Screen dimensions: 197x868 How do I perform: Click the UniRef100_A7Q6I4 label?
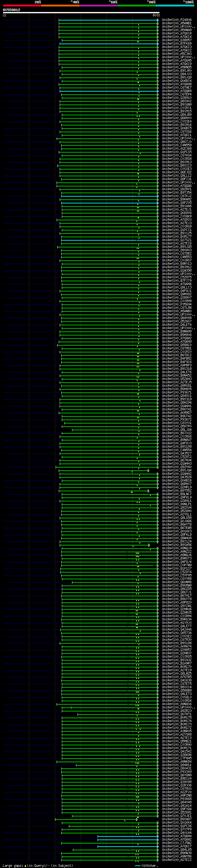pos(177,37)
